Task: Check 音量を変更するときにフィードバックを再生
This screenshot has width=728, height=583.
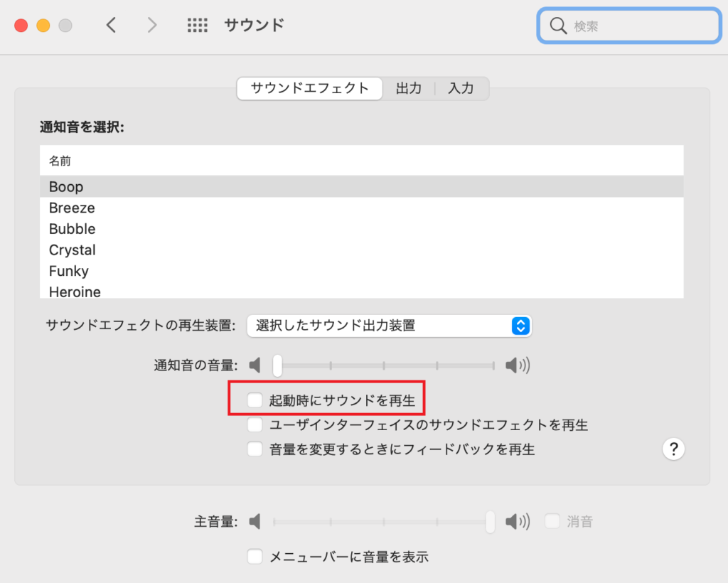Action: point(255,449)
